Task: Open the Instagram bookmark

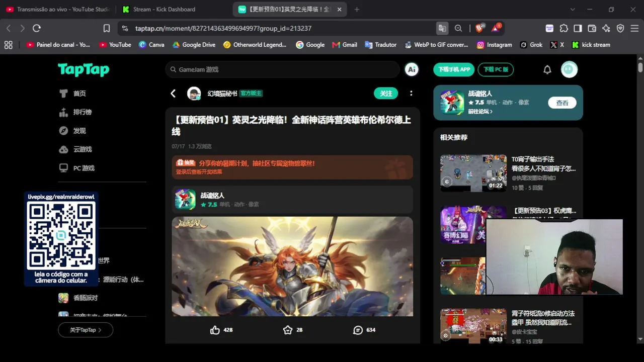Action: [x=494, y=45]
